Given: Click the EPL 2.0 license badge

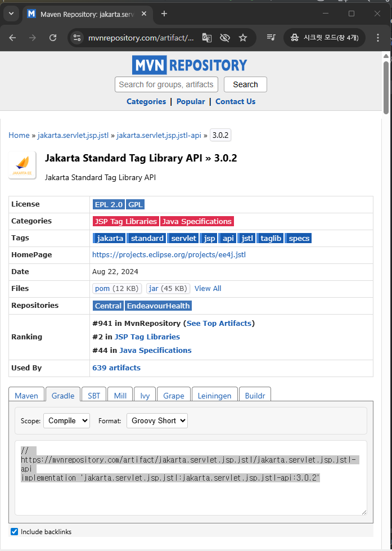Looking at the screenshot, I should pyautogui.click(x=109, y=204).
